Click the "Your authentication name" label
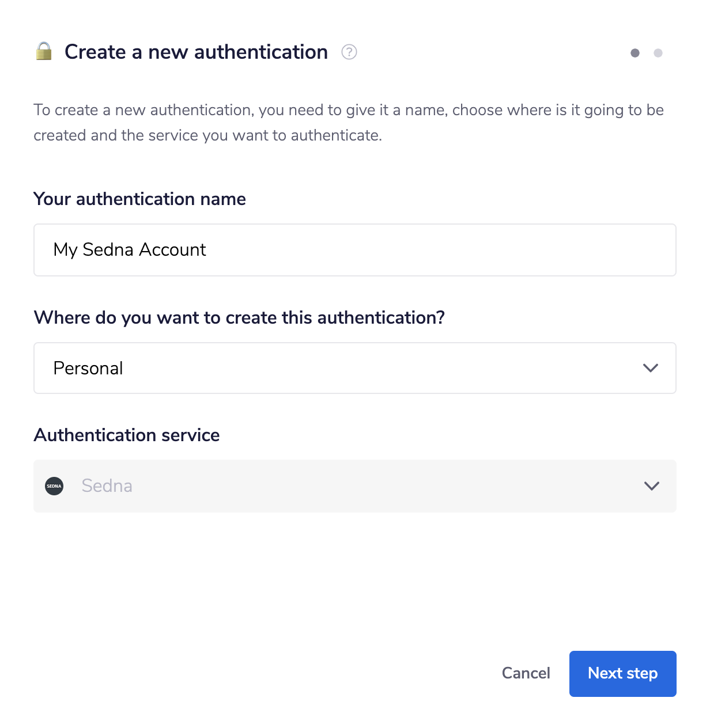Screen dimensions: 710x728 tap(140, 199)
